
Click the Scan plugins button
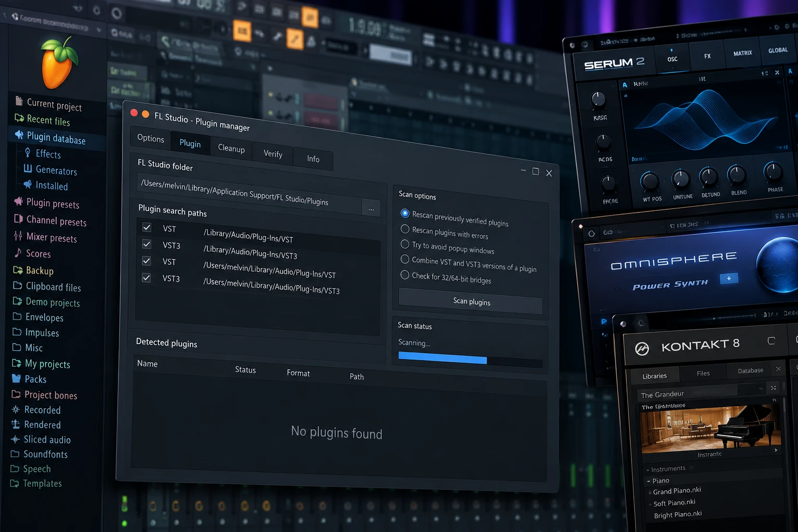tap(471, 301)
